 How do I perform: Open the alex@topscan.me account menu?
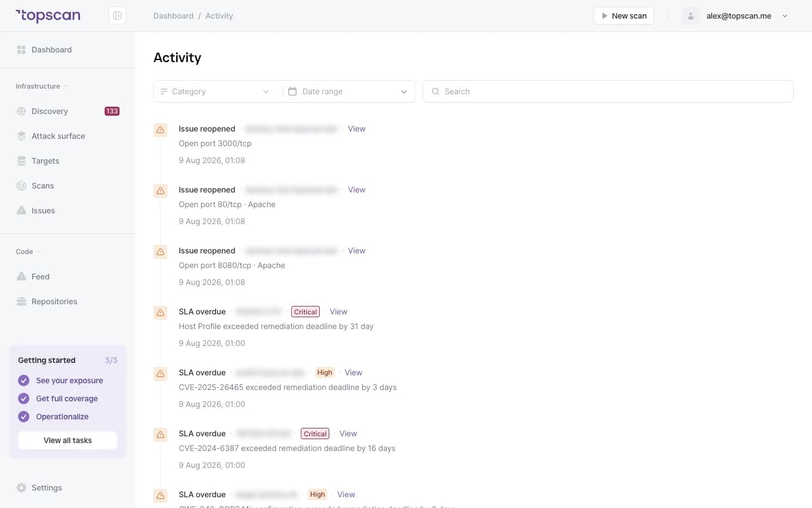click(735, 16)
